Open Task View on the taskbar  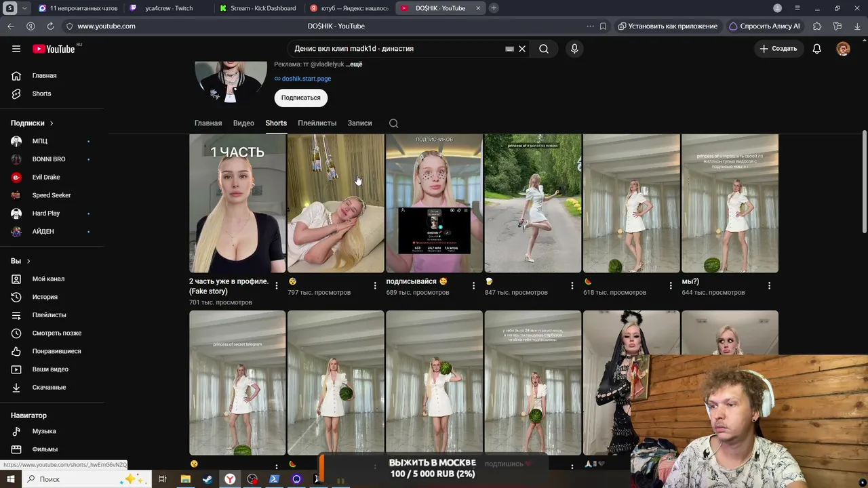click(x=163, y=479)
